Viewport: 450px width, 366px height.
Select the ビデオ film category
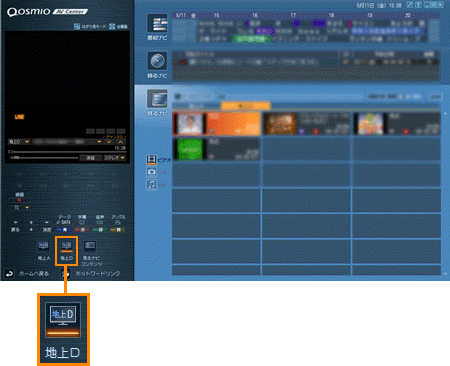[x=151, y=159]
